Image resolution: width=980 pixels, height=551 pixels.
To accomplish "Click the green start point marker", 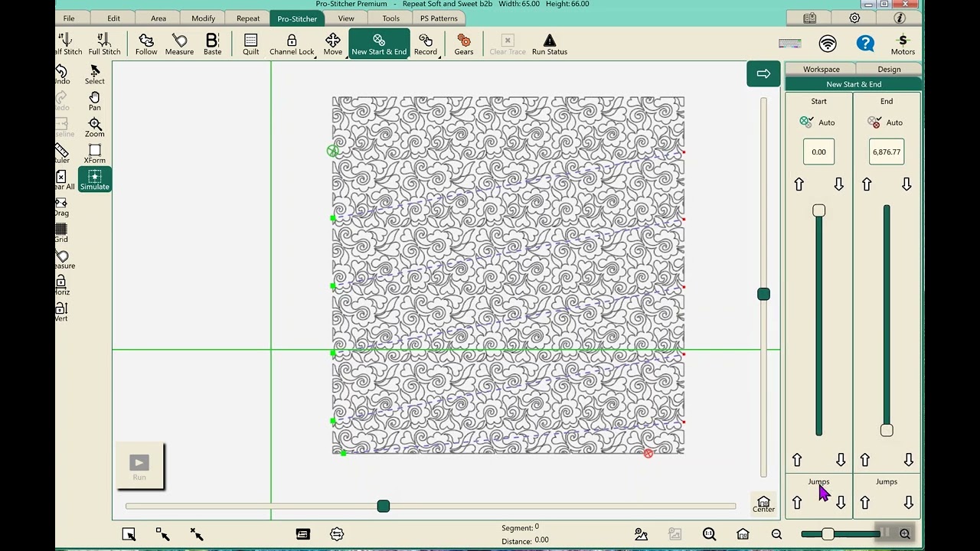I will pyautogui.click(x=332, y=151).
